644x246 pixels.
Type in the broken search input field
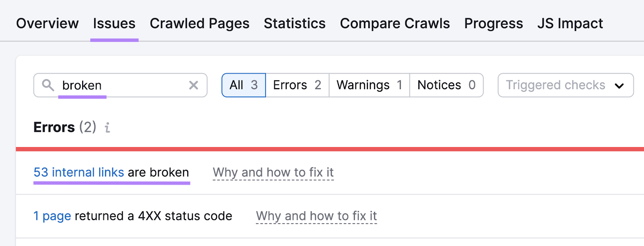point(121,85)
